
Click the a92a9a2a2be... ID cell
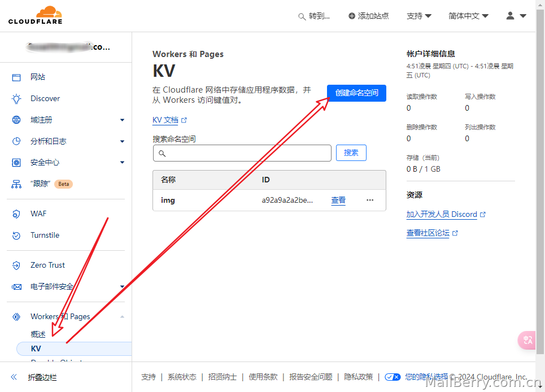tap(287, 200)
